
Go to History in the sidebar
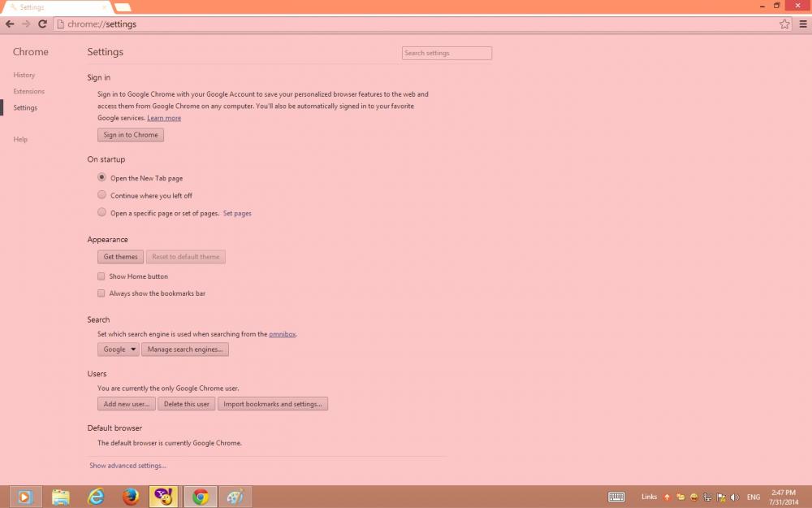(24, 75)
